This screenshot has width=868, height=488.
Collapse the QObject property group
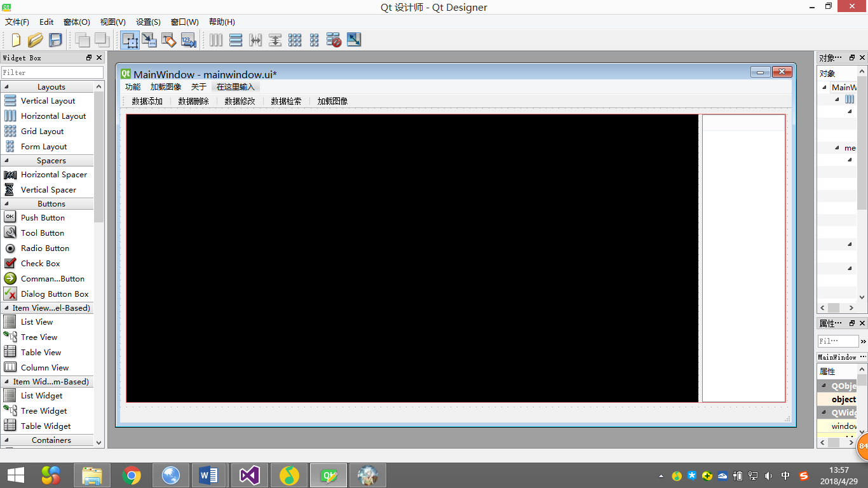pyautogui.click(x=823, y=386)
